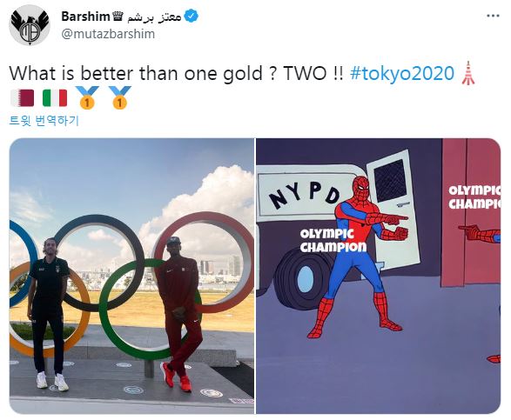This screenshot has width=511, height=420.
Task: Click the Tokyo Tower emoji icon
Action: click(x=468, y=72)
